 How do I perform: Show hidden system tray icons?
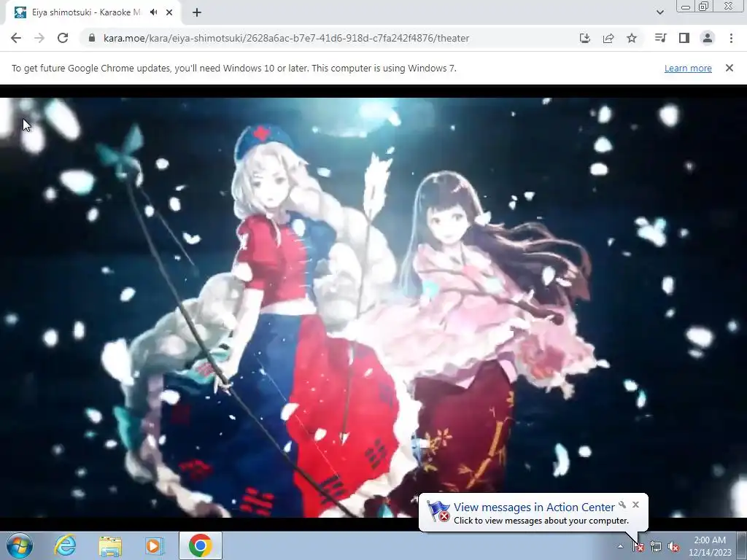tap(620, 546)
